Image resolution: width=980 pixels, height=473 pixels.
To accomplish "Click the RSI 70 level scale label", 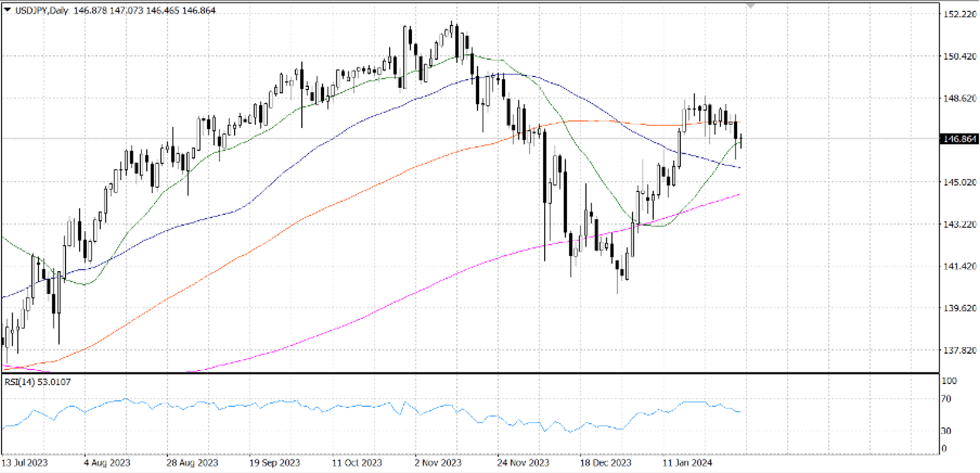I will pos(946,399).
